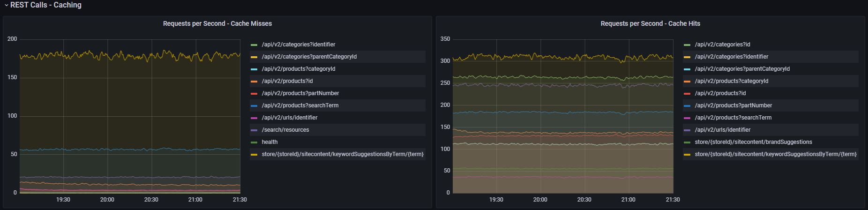Click the products?partNumber color swatch in Cache Hits legend
This screenshot has width=868, height=210.
coord(687,105)
